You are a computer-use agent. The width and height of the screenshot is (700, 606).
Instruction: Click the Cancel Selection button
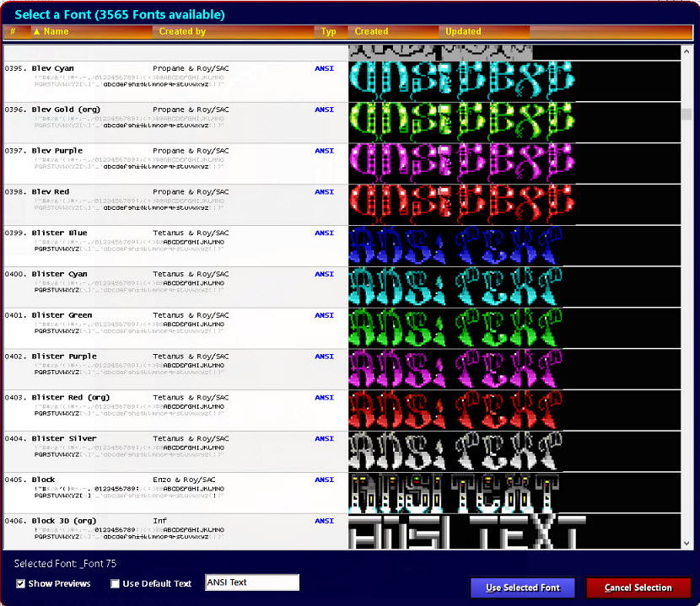coord(638,587)
